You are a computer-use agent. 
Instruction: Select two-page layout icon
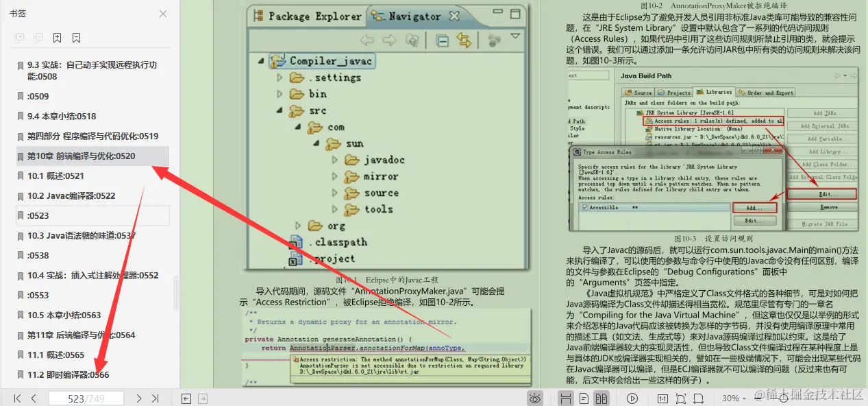[602, 398]
